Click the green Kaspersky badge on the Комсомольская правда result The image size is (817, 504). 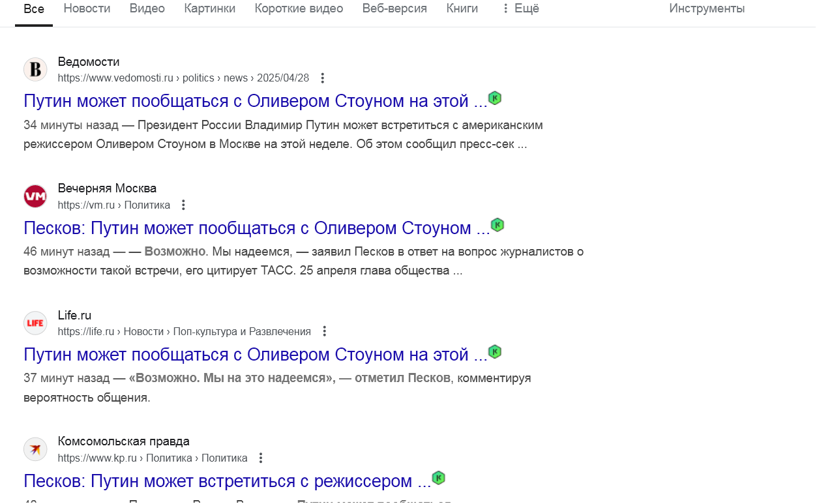click(439, 478)
